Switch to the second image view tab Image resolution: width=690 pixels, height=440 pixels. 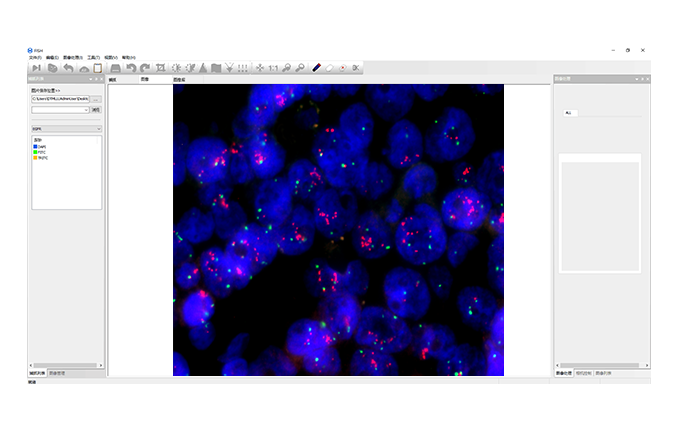point(144,78)
